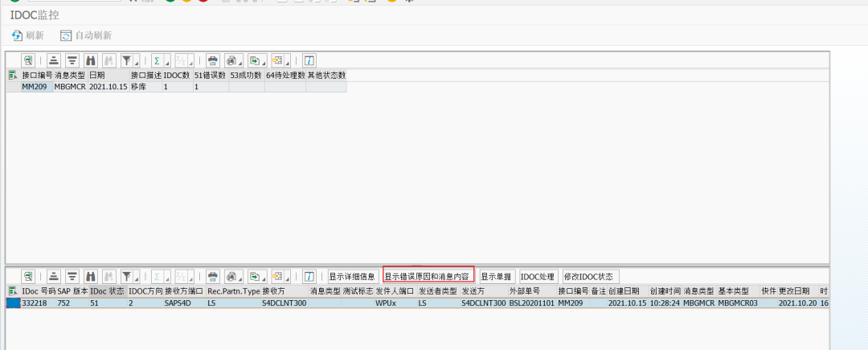
Task: Click 51错误数 column header
Action: pyautogui.click(x=211, y=75)
